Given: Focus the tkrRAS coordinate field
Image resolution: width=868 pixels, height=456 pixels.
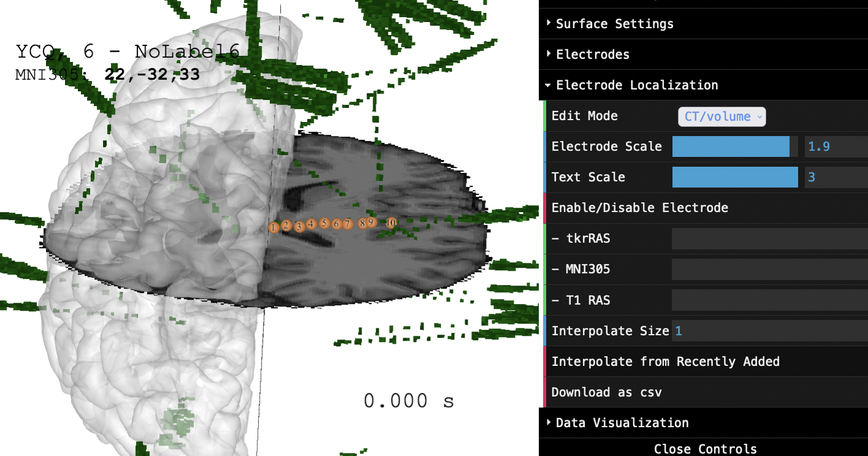Looking at the screenshot, I should [x=769, y=238].
